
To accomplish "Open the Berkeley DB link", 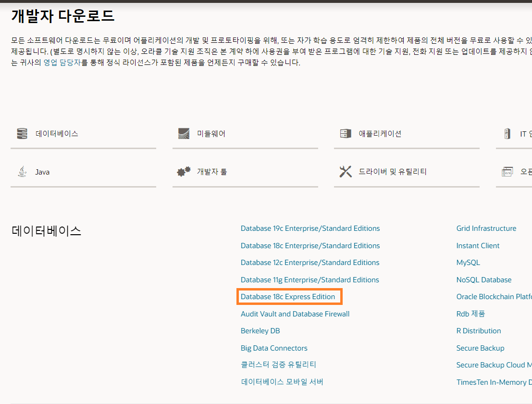I will click(260, 331).
